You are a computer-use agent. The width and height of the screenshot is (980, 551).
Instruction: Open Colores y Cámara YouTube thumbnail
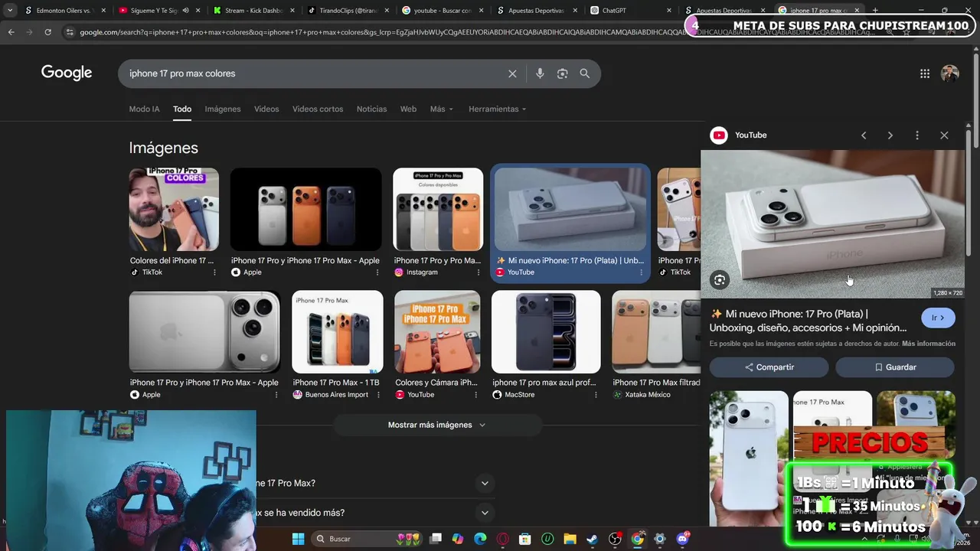pos(437,331)
